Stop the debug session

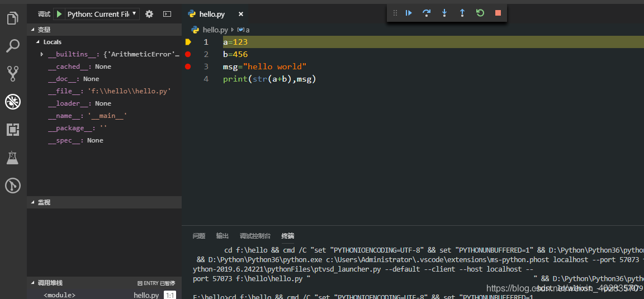(x=498, y=13)
